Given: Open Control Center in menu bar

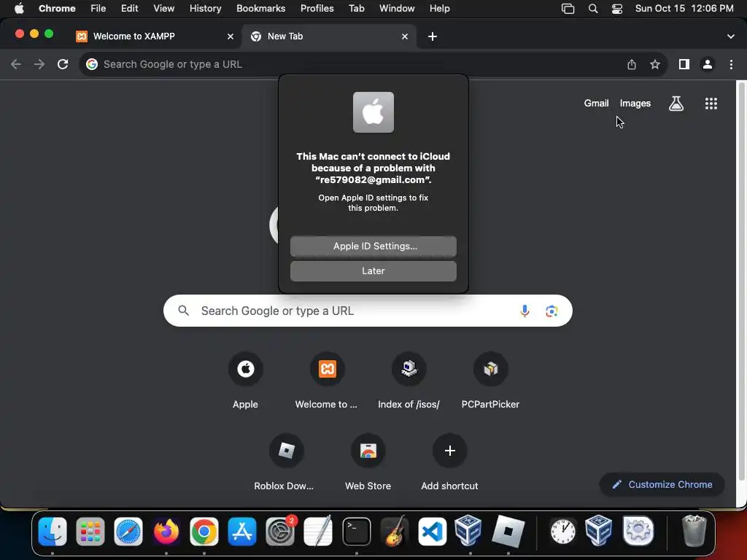Looking at the screenshot, I should point(617,9).
